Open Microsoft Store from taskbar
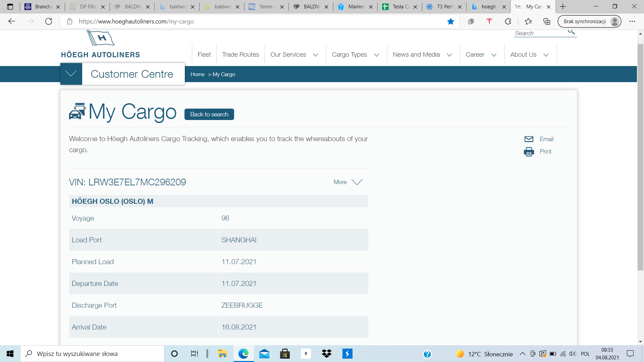 coord(285,354)
